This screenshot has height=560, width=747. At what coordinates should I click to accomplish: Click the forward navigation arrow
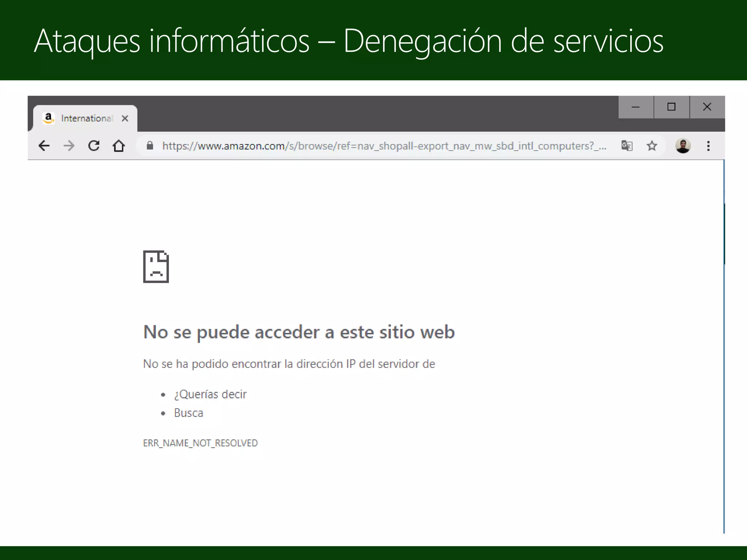[69, 146]
